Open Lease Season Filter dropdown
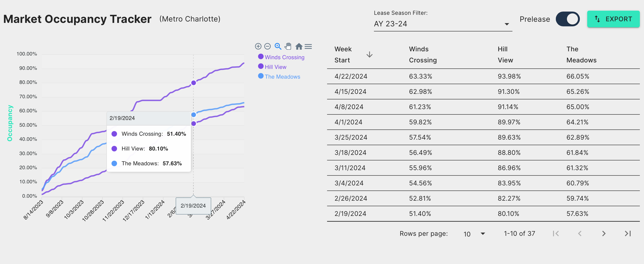This screenshot has width=644, height=264. pos(442,24)
